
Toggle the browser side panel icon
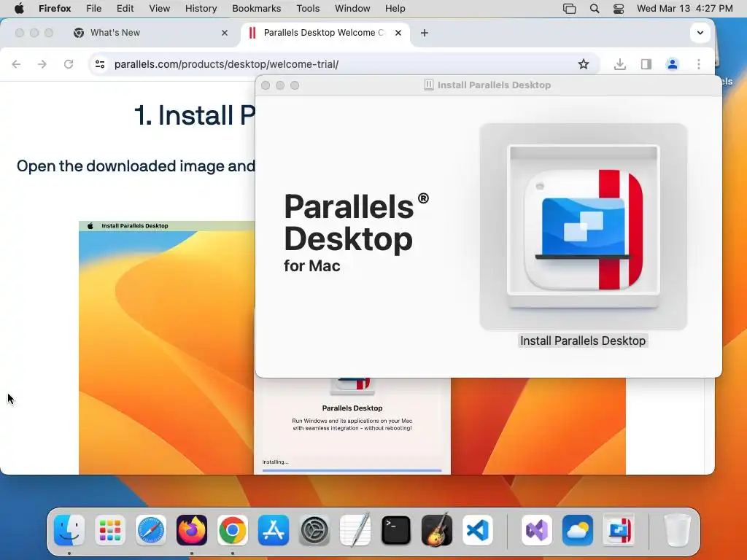coord(646,64)
